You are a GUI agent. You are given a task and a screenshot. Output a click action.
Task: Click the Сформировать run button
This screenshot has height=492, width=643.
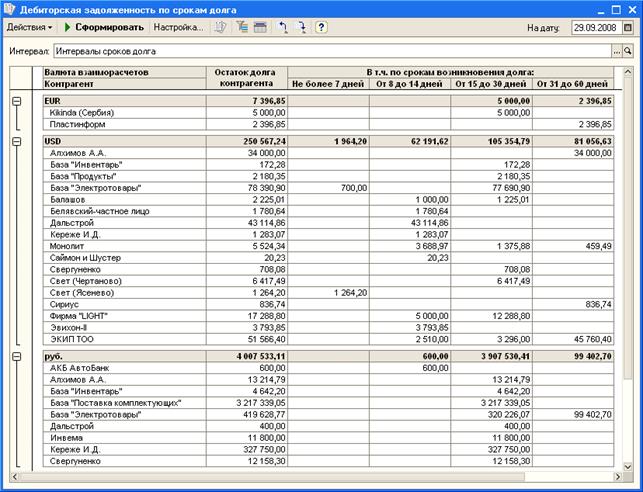pyautogui.click(x=104, y=27)
